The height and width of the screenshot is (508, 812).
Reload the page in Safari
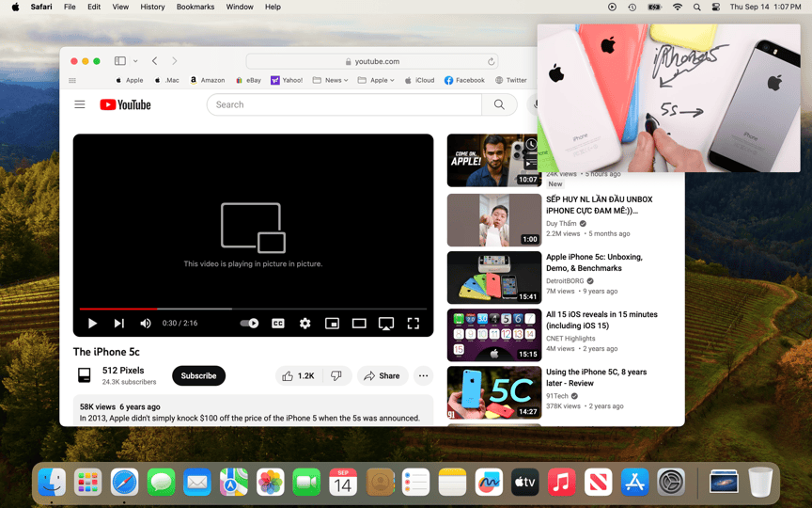coord(491,62)
